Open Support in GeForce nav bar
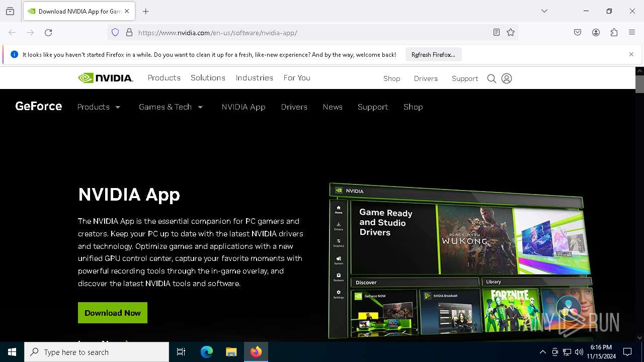The image size is (644, 362). (x=373, y=107)
